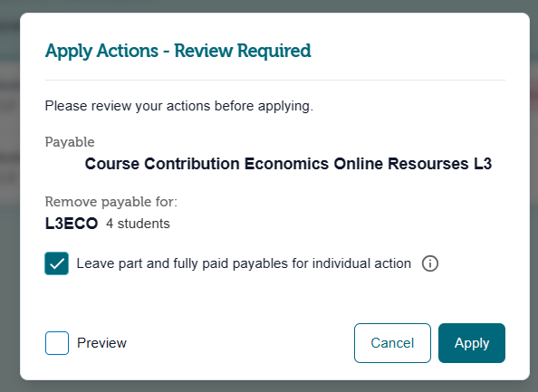Click the grey 'Payable' field label
Viewport: 538px width, 392px height.
pos(70,142)
